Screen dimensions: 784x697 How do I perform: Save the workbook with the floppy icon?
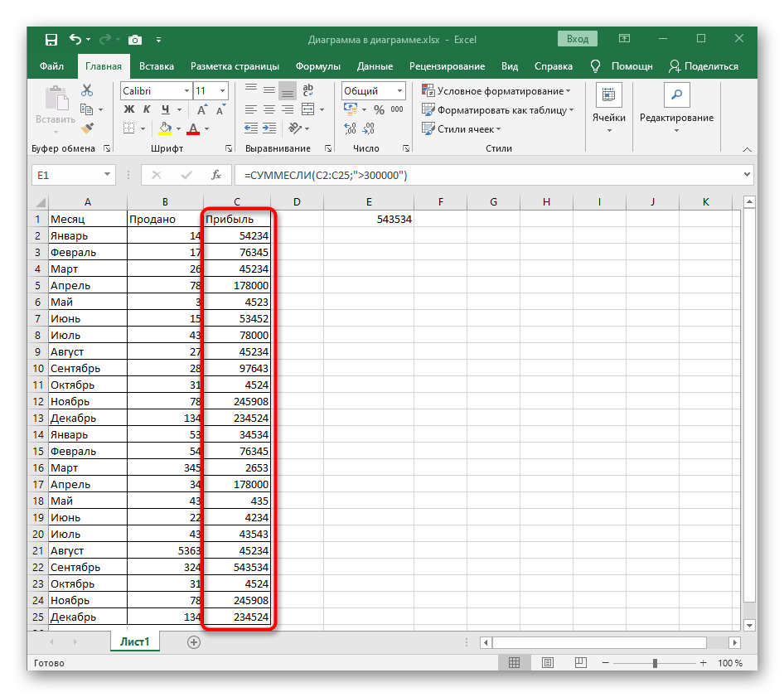51,40
